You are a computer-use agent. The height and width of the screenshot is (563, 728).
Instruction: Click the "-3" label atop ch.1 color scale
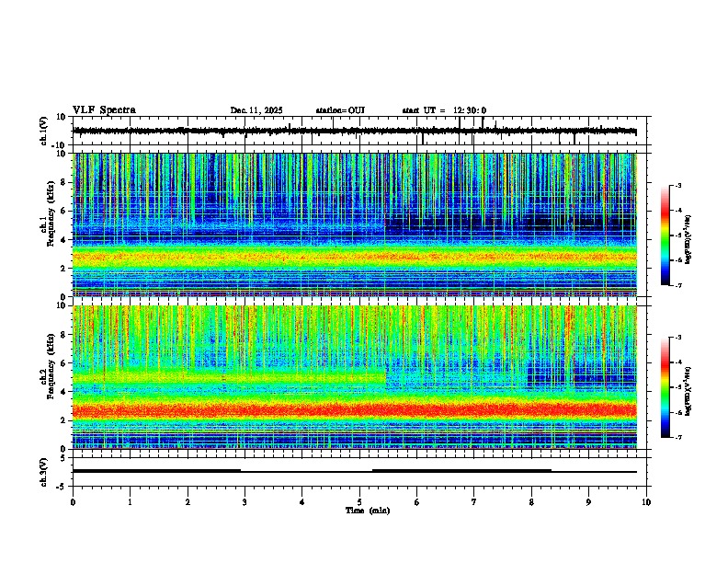[x=678, y=185]
